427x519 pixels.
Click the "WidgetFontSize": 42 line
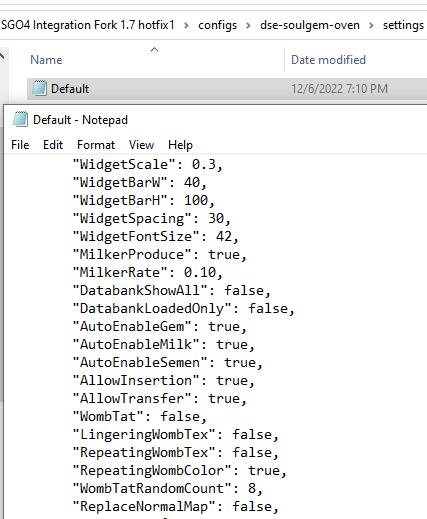click(x=156, y=236)
